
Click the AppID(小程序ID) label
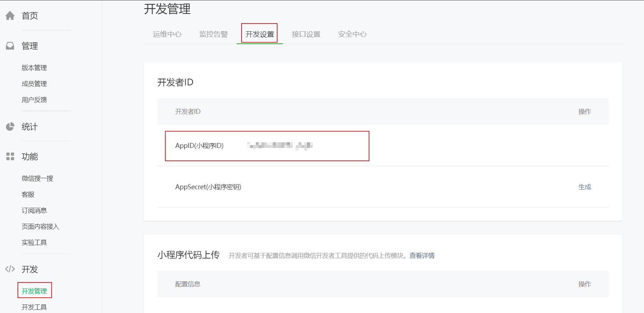point(199,145)
